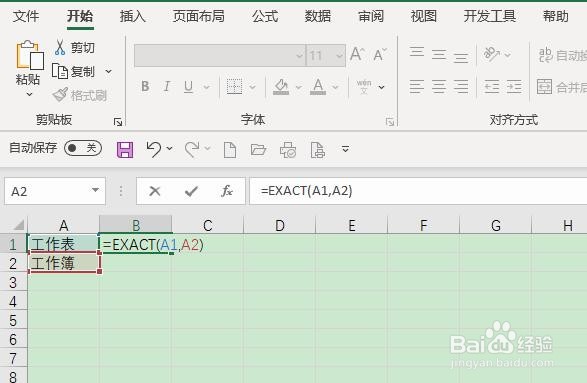587x383 pixels.
Task: Open the 剪贴板 dialog launcher
Action: pyautogui.click(x=118, y=122)
